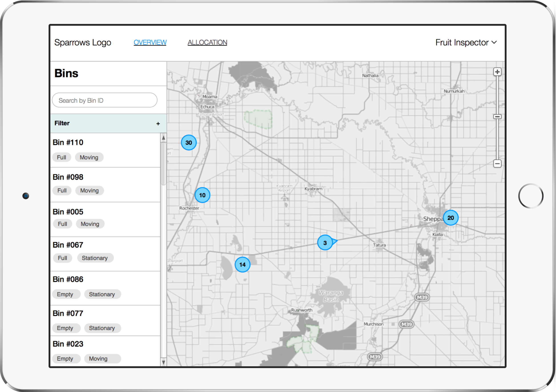Select the Bin #067 list entry
Viewport: 556px width, 392px height.
click(x=68, y=245)
